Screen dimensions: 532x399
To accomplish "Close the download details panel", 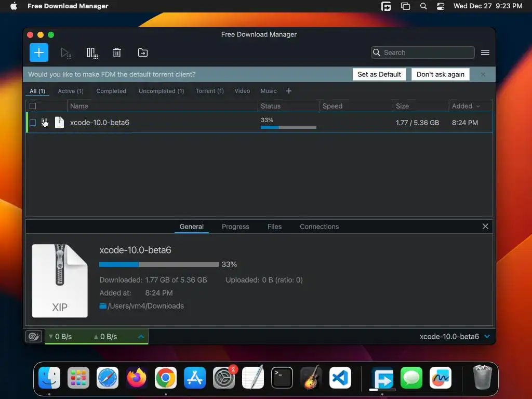I will 485,227.
